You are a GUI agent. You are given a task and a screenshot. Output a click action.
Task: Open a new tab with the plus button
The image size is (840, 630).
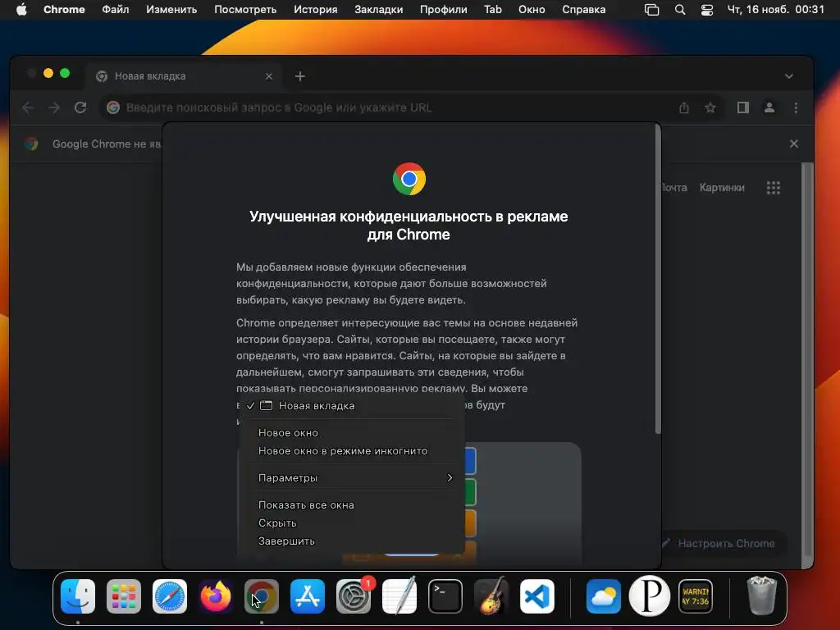[x=300, y=76]
